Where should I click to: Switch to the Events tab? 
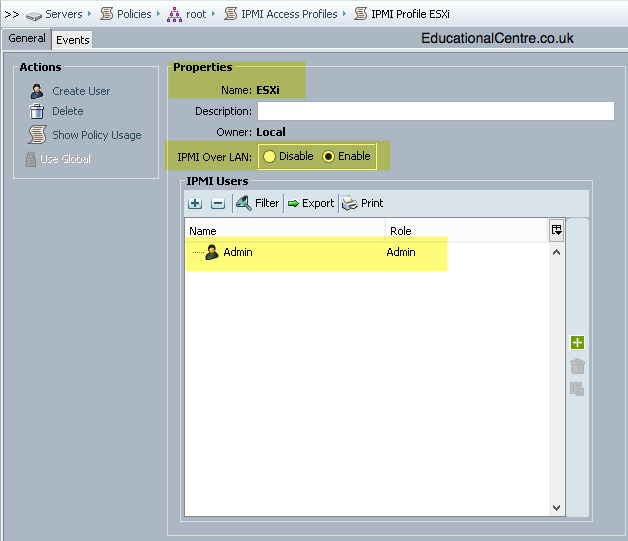click(x=72, y=40)
